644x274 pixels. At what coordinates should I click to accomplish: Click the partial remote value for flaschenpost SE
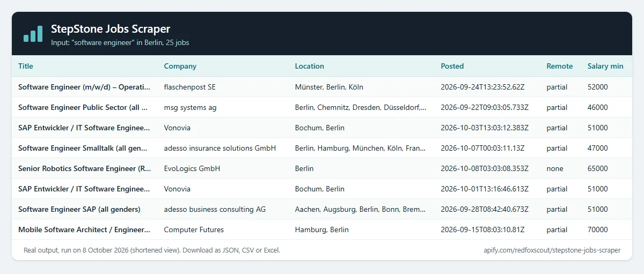tap(557, 87)
